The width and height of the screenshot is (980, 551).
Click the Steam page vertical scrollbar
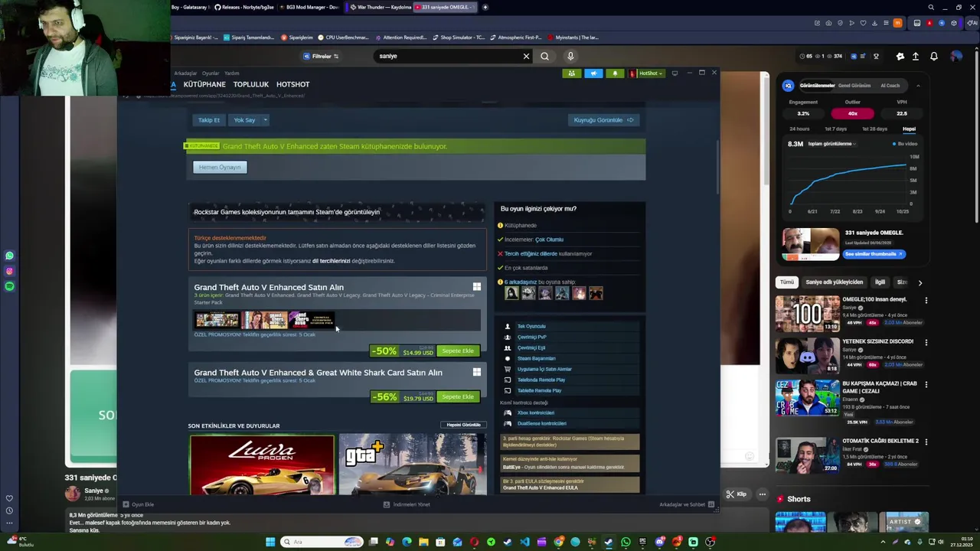(x=718, y=166)
